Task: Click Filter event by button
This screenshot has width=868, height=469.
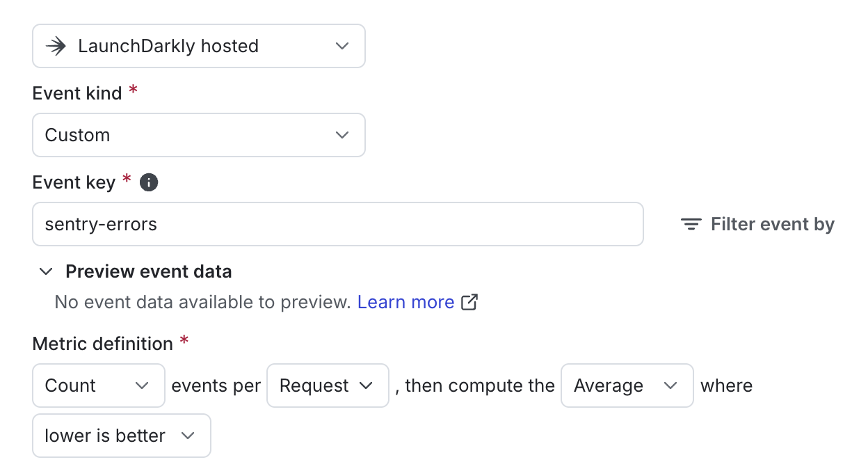Action: pyautogui.click(x=758, y=224)
